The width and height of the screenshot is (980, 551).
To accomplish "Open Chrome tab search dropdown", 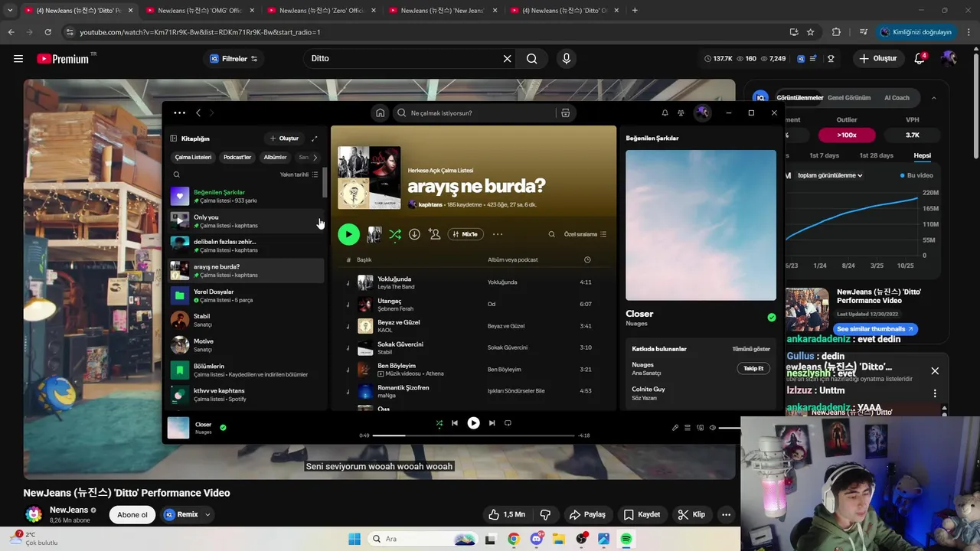I will (10, 11).
